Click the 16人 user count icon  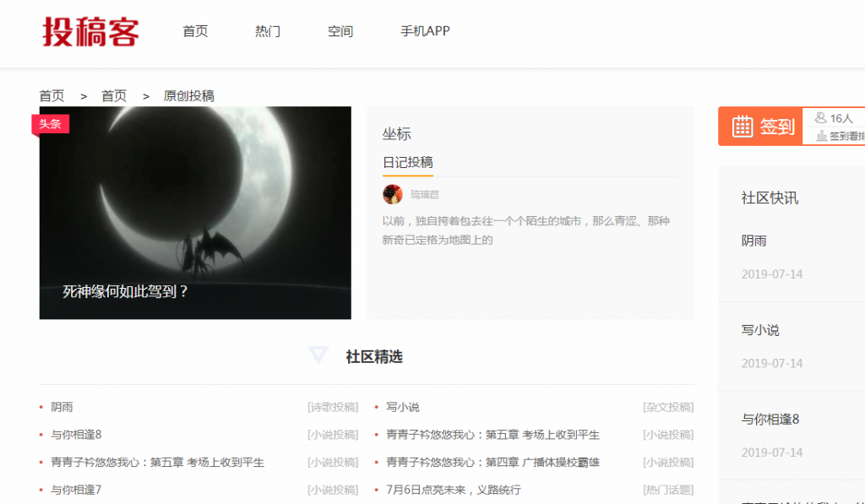(x=820, y=118)
